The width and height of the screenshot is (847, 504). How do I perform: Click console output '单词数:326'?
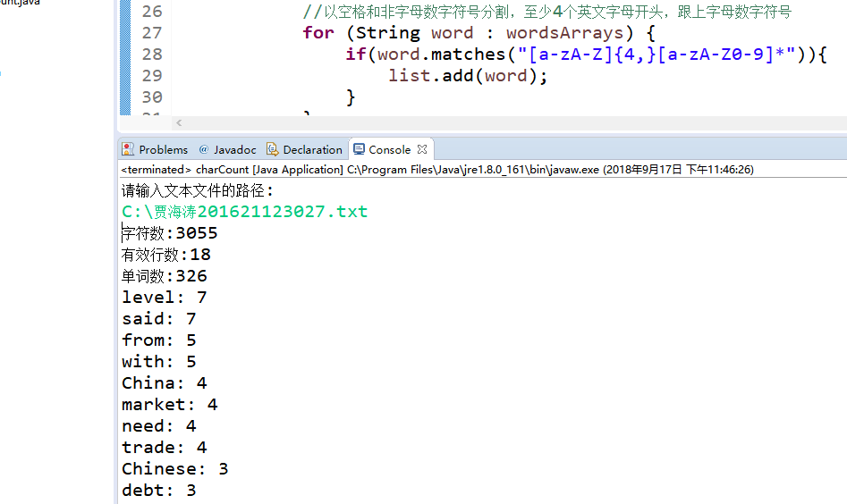[x=165, y=276]
